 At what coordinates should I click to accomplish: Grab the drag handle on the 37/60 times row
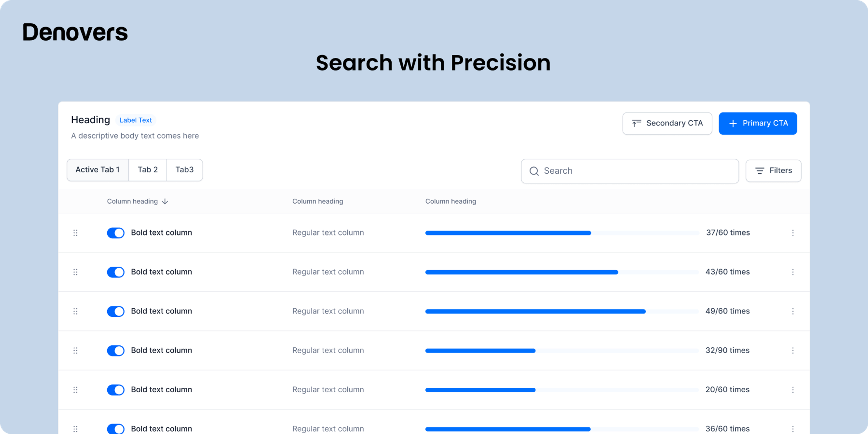[x=75, y=233]
